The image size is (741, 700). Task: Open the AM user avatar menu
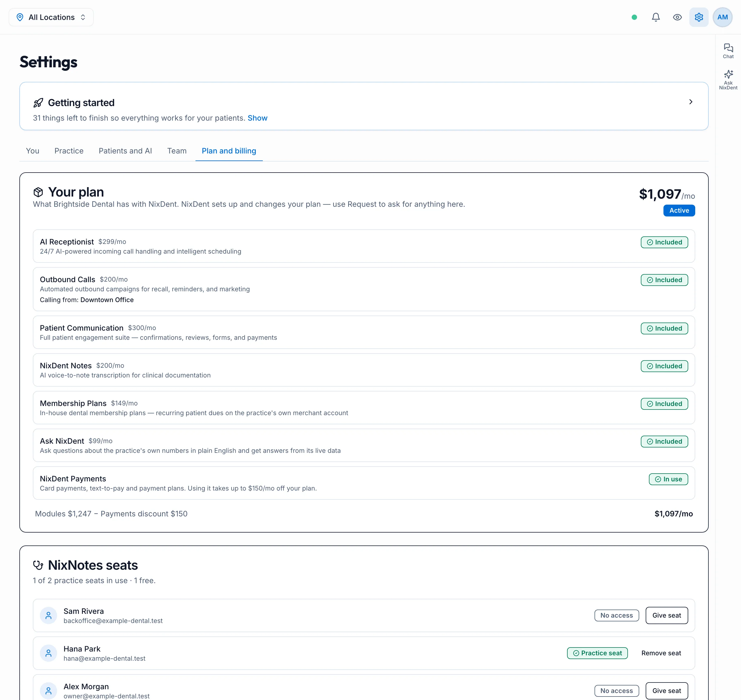[x=723, y=17]
